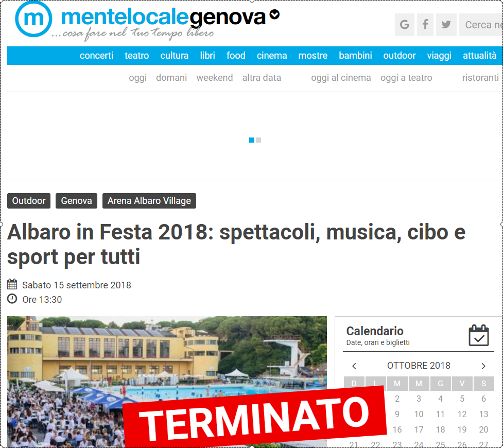
Task: Expand the city selector arrow next to genova
Action: click(x=274, y=14)
